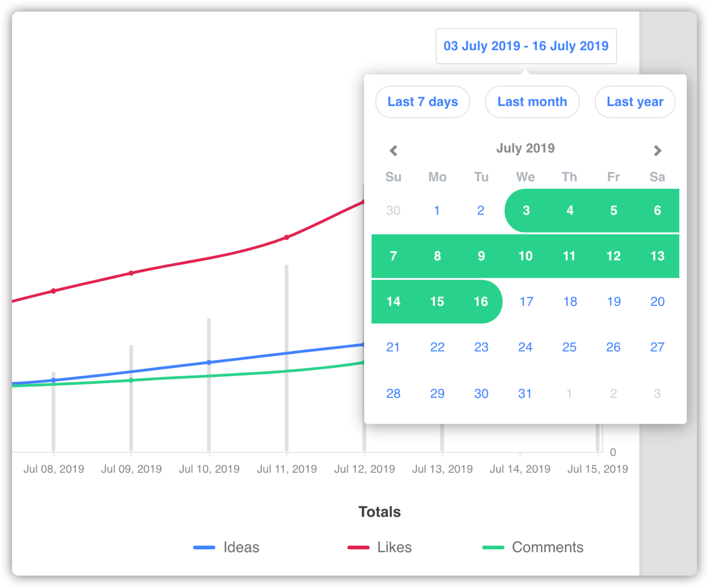
Task: Select July 1 in the calendar
Action: coord(437,211)
